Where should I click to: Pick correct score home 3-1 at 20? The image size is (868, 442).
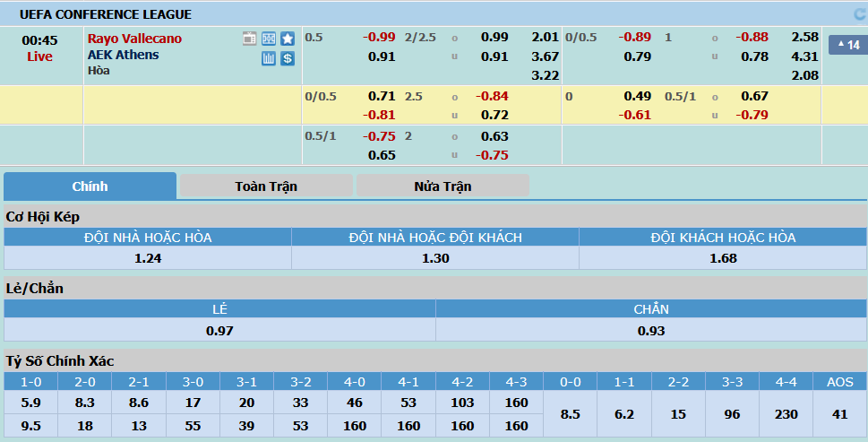246,403
